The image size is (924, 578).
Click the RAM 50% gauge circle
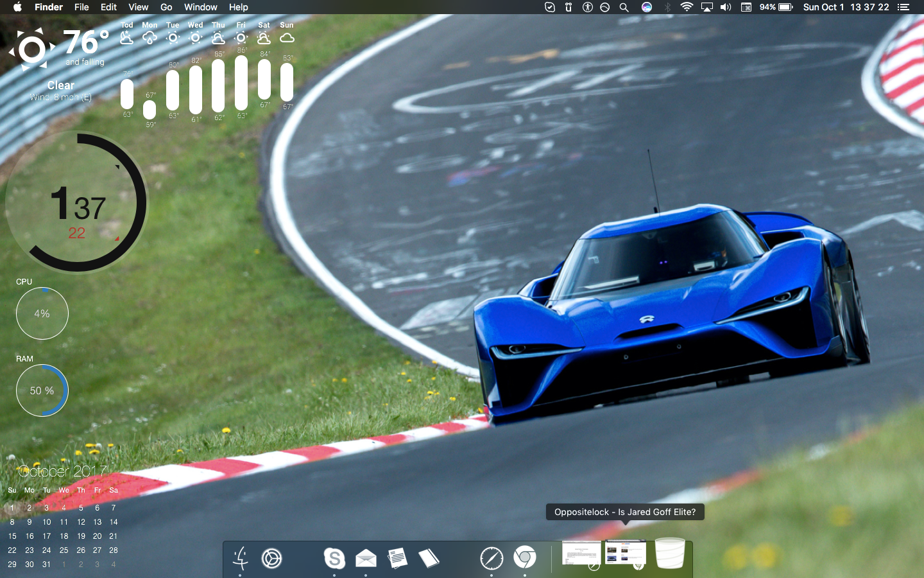tap(42, 390)
